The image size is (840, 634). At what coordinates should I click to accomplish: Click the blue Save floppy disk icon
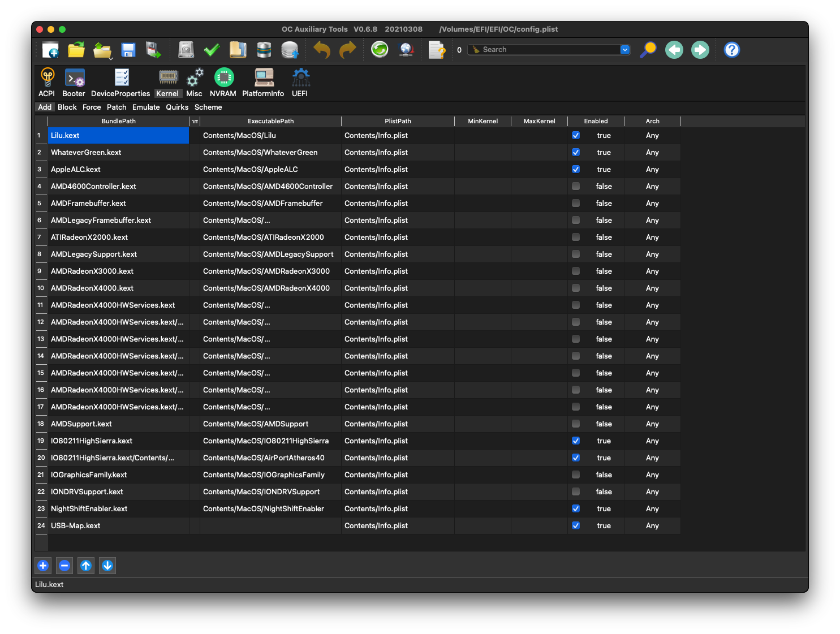(128, 50)
